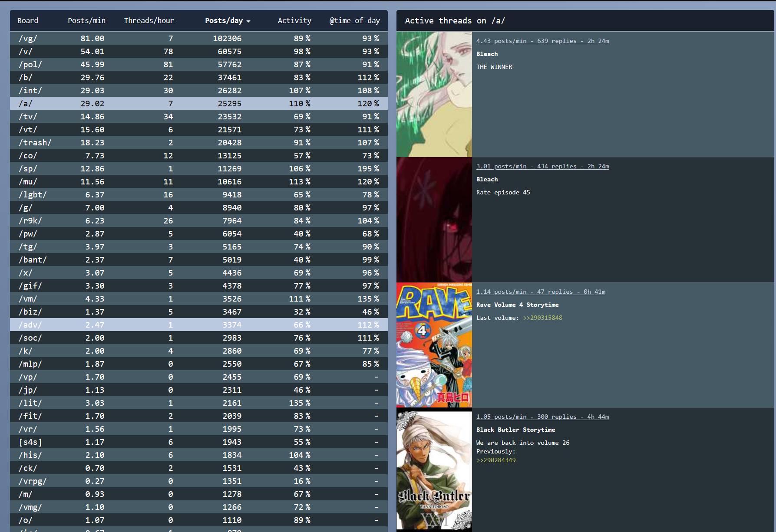Select the /r9k/ board row
776x532 pixels.
(x=199, y=220)
